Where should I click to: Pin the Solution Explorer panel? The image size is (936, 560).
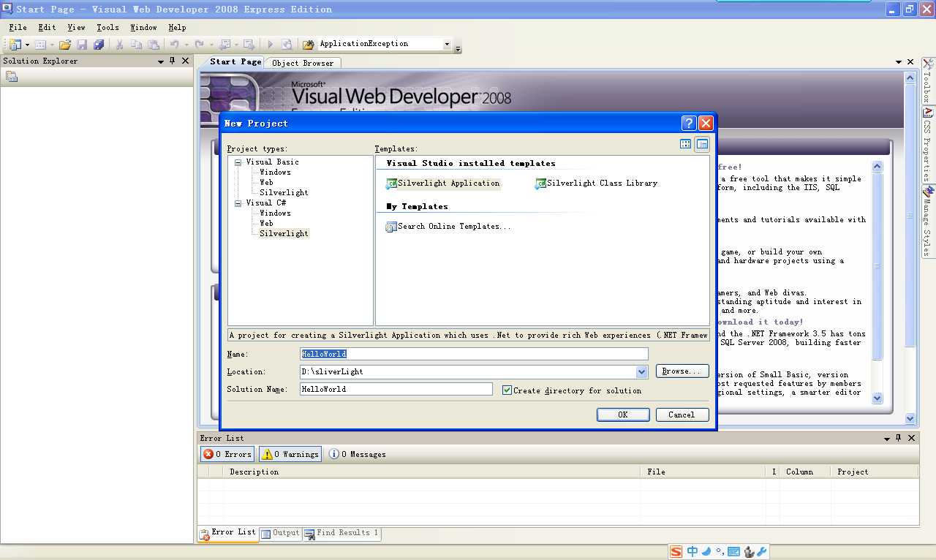(x=173, y=61)
